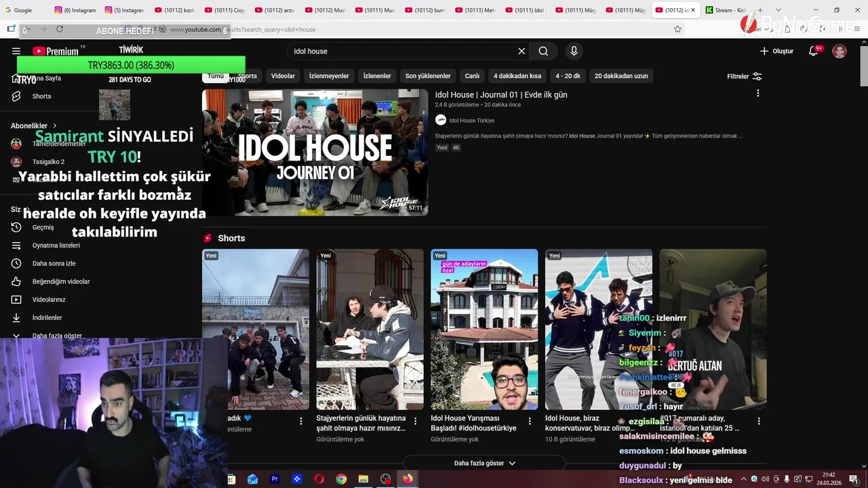Image resolution: width=868 pixels, height=488 pixels.
Task: Open Daha sonra izle list
Action: [54, 264]
